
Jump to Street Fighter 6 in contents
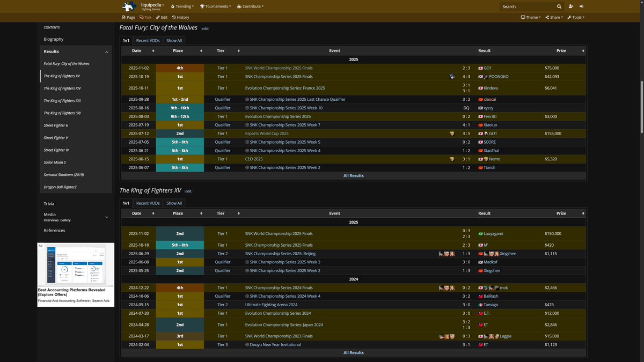pos(56,125)
